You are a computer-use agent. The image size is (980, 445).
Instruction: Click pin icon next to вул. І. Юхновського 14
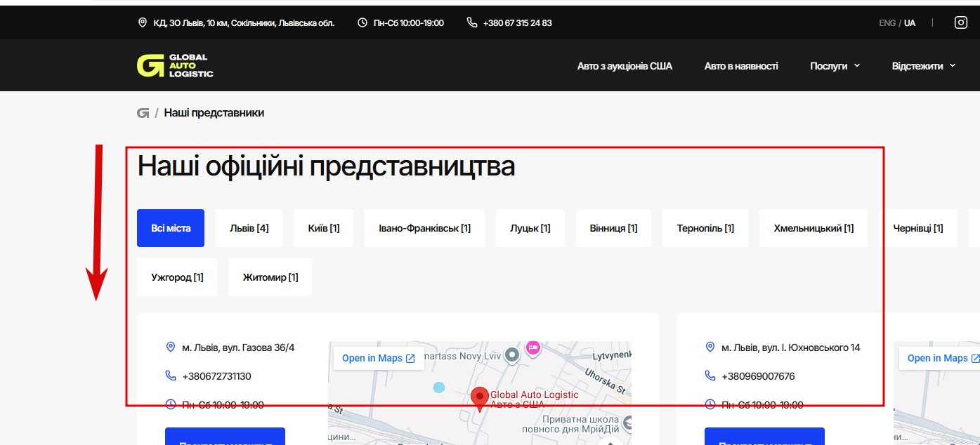click(710, 347)
